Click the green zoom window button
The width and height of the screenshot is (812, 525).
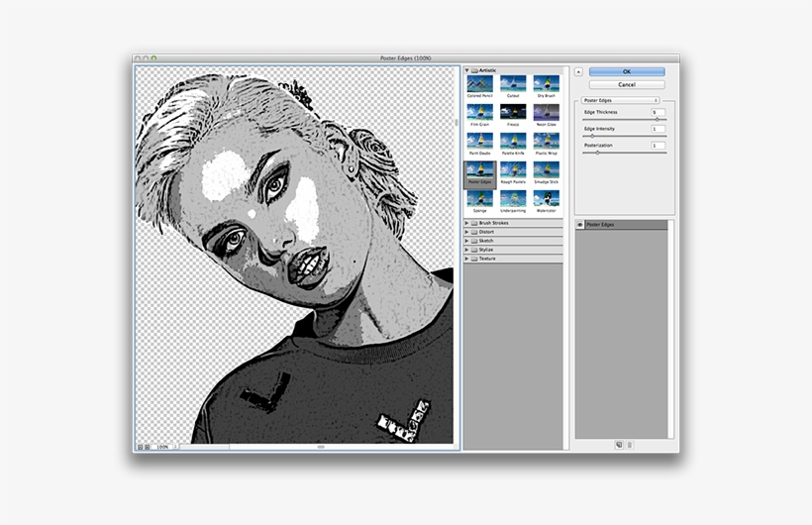click(153, 58)
